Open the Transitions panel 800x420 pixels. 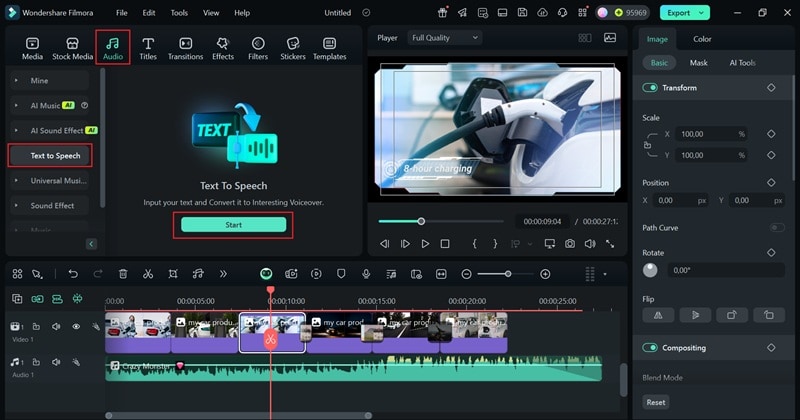tap(185, 48)
